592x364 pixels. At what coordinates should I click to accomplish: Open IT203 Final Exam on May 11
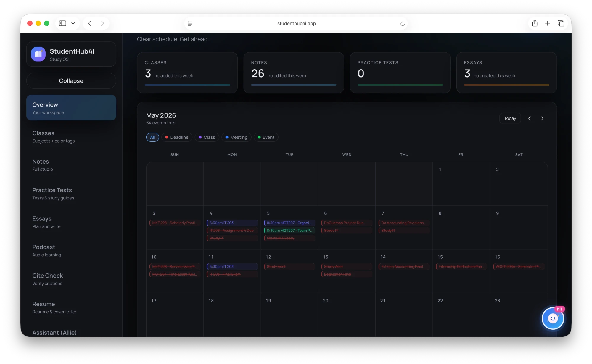(x=232, y=274)
